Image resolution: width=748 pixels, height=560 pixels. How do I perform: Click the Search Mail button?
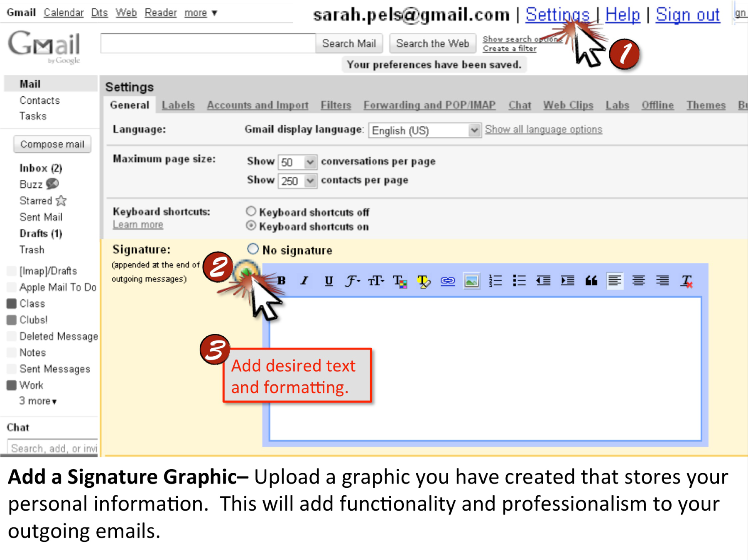click(x=349, y=44)
